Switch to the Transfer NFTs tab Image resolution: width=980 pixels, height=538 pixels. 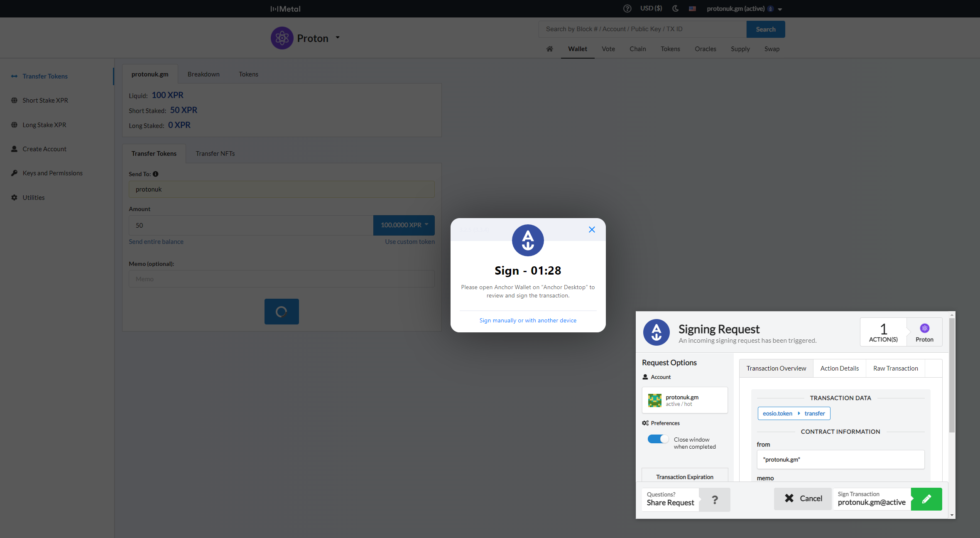tap(215, 154)
